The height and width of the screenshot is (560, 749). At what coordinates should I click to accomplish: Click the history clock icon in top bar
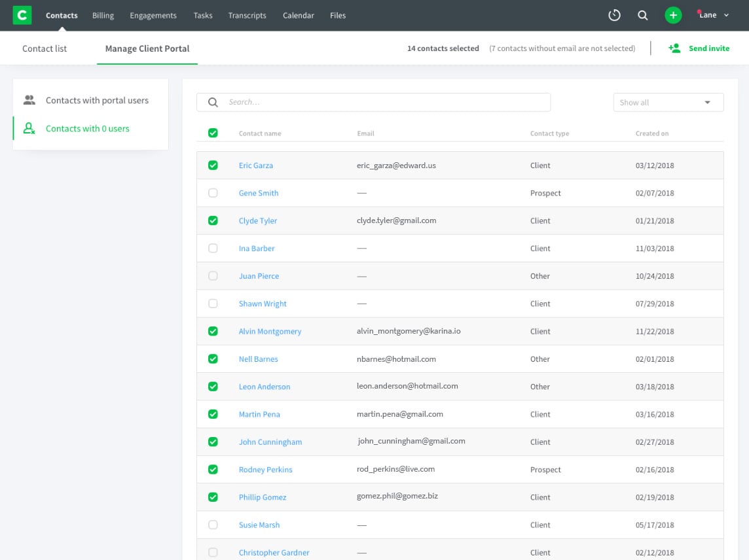(x=613, y=14)
